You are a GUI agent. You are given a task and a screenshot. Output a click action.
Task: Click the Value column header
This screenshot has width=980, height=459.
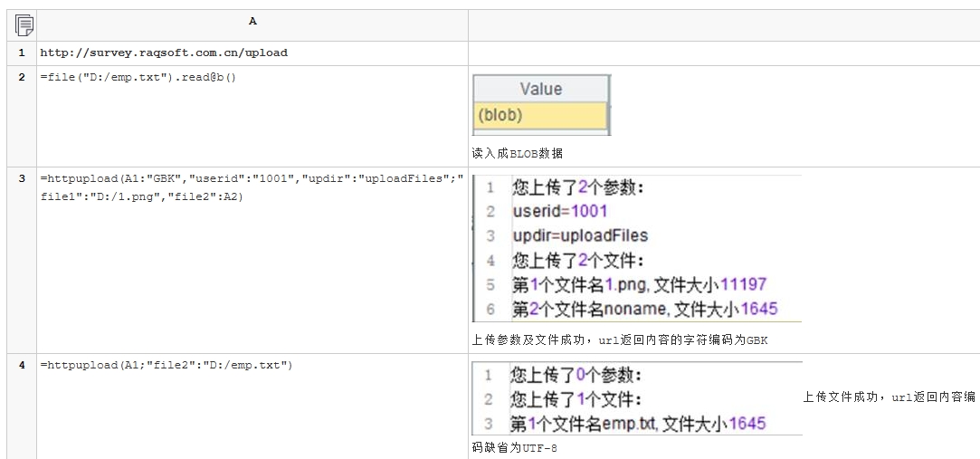pyautogui.click(x=541, y=89)
